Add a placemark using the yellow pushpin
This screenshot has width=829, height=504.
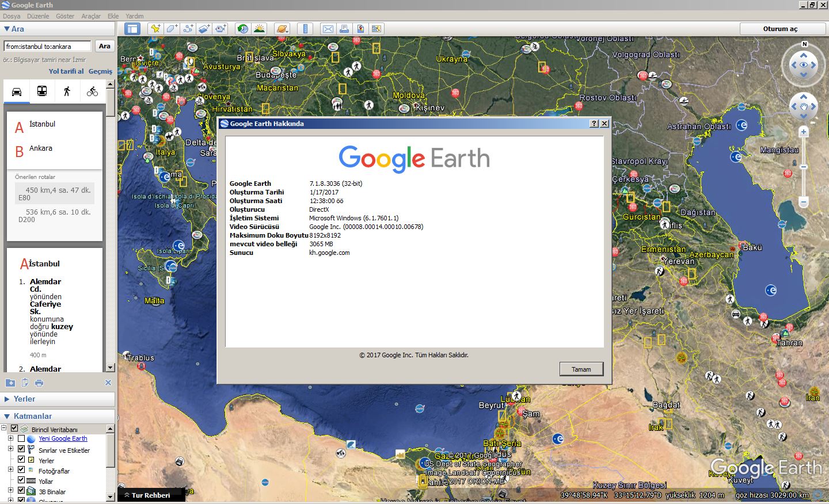click(155, 29)
